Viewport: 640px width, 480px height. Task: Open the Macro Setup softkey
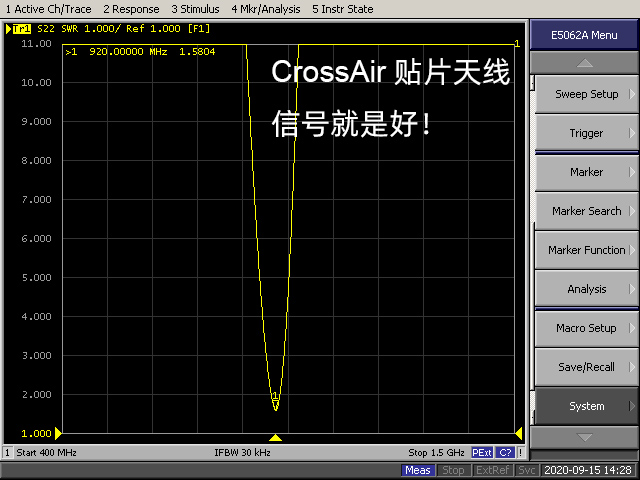[586, 328]
